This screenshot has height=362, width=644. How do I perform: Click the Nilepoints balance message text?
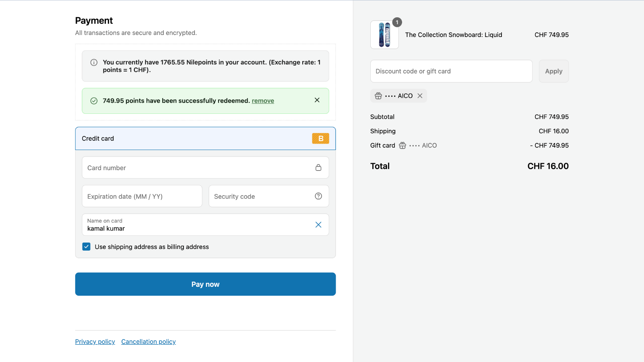click(x=212, y=66)
